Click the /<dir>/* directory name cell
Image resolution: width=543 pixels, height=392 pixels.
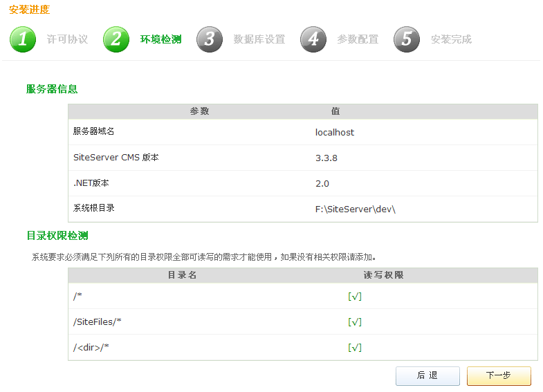point(91,348)
